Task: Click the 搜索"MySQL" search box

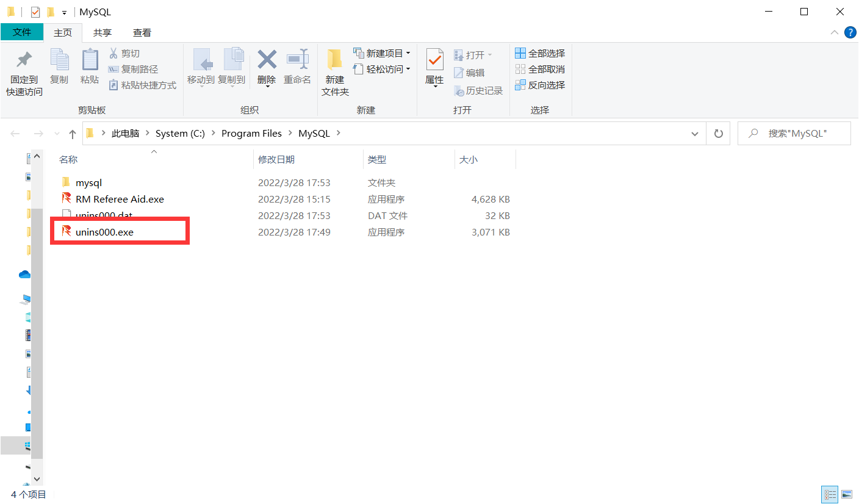Action: (794, 134)
